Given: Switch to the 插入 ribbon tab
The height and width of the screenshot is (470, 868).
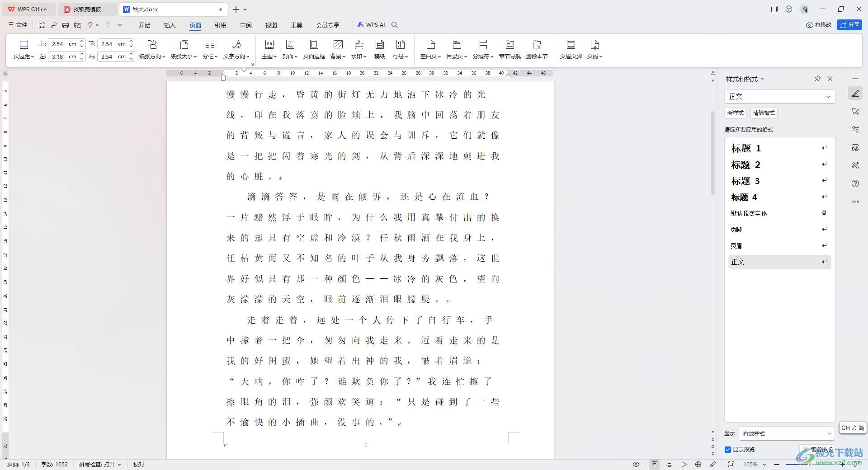Looking at the screenshot, I should [x=170, y=25].
